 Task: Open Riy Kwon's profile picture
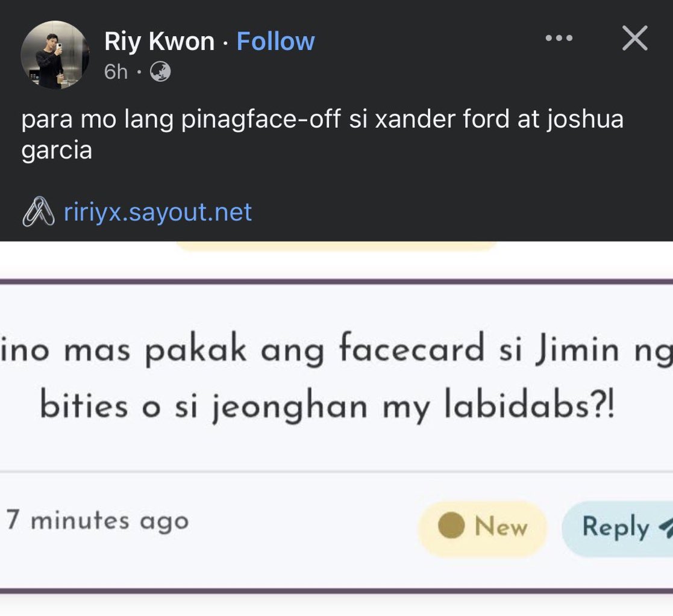(x=54, y=55)
